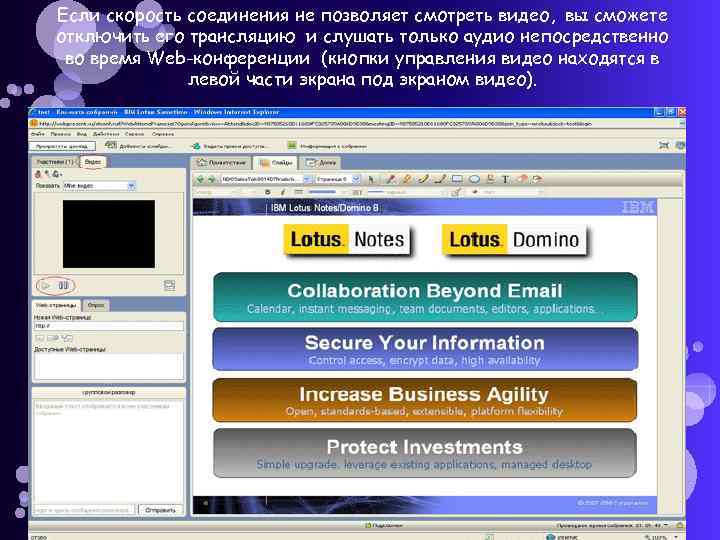Pause the video broadcast
Image resolution: width=720 pixels, height=540 pixels.
pyautogui.click(x=63, y=286)
